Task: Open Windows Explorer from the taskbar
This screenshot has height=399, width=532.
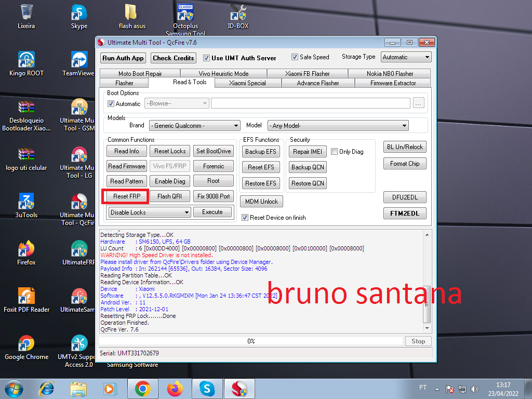Action: [x=78, y=389]
